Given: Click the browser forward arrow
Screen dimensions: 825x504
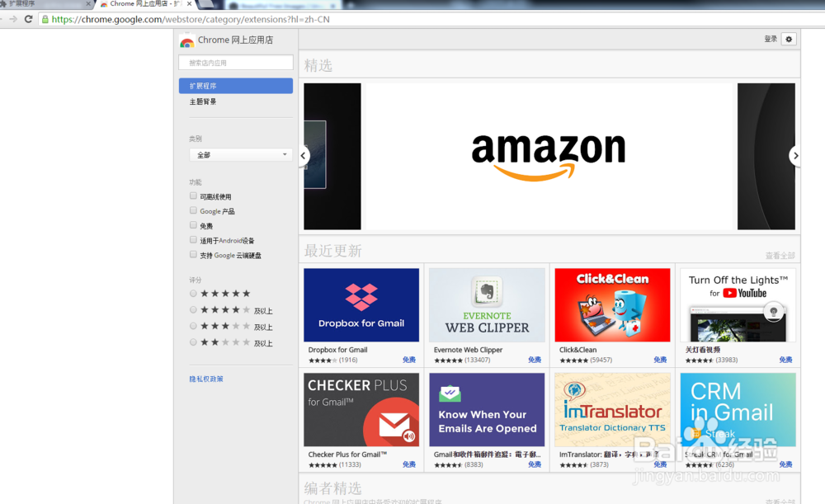Looking at the screenshot, I should click(13, 20).
